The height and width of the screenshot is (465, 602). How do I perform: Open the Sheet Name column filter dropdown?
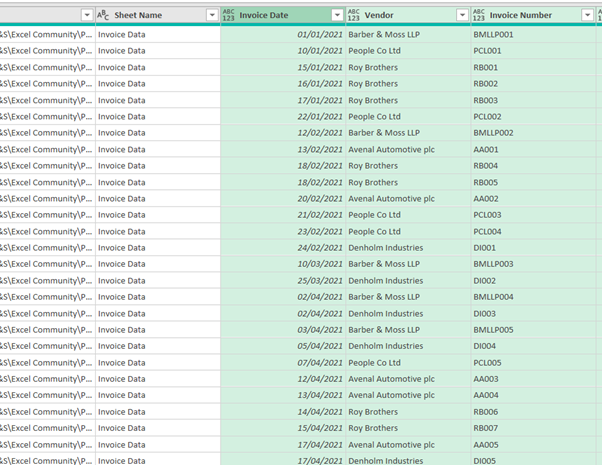212,15
